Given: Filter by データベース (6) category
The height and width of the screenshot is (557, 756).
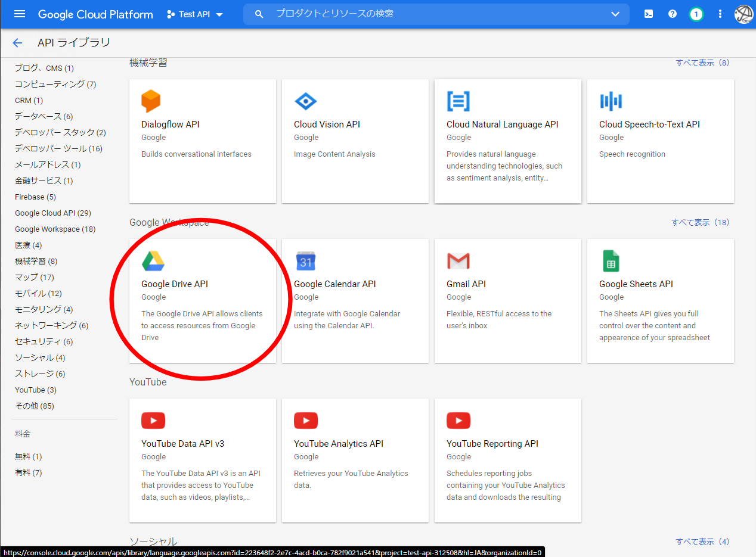Looking at the screenshot, I should point(44,116).
